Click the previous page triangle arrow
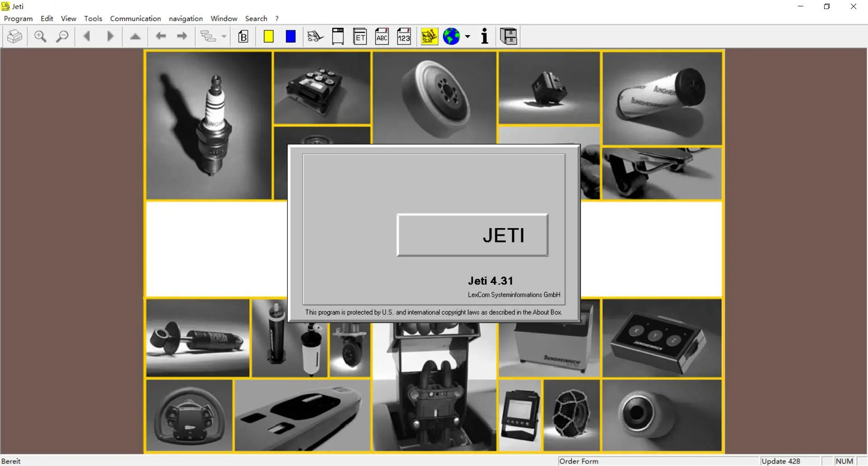This screenshot has width=868, height=466. (87, 37)
